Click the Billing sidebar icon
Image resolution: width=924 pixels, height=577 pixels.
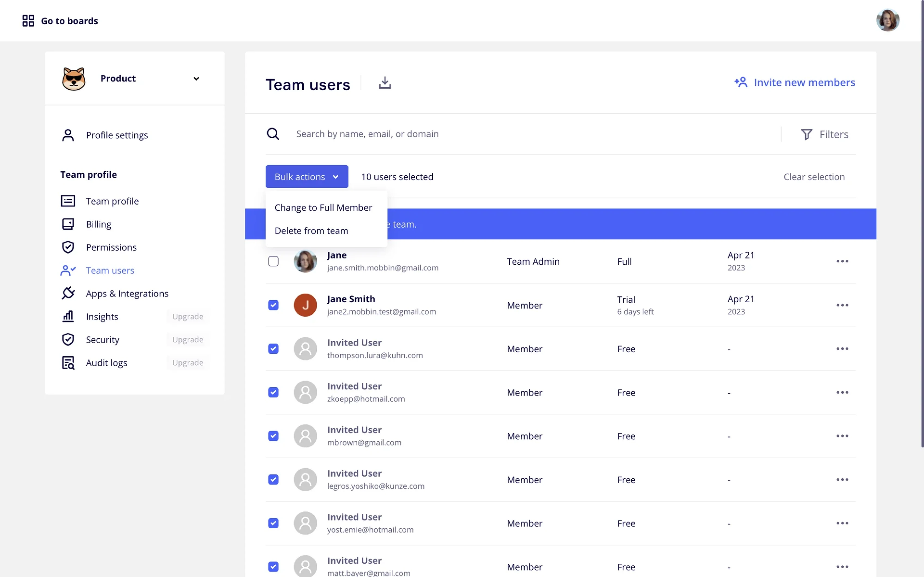point(68,224)
